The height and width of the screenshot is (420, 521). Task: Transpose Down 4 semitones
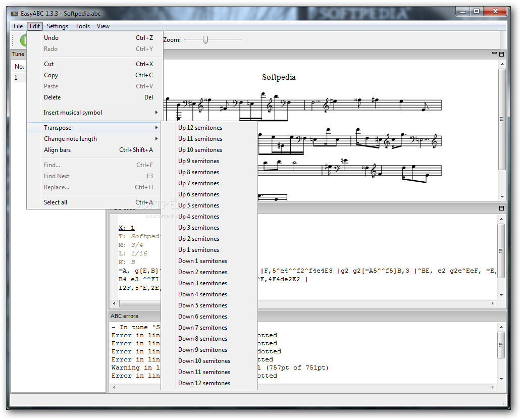click(210, 294)
